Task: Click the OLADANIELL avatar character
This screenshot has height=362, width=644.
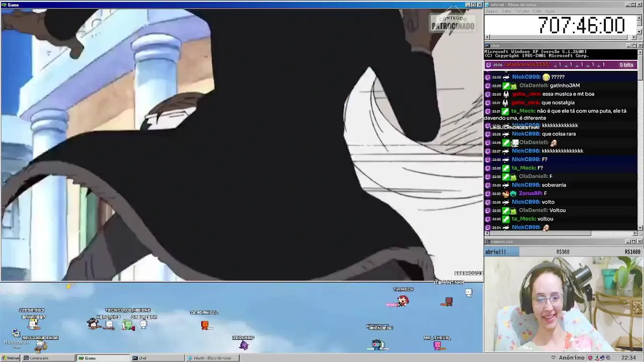Action: coord(205,325)
